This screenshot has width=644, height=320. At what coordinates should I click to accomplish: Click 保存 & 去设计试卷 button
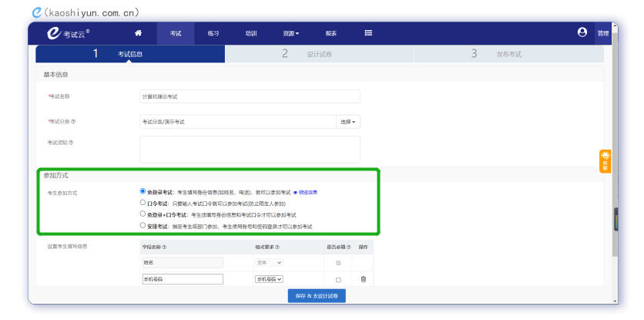pos(317,296)
